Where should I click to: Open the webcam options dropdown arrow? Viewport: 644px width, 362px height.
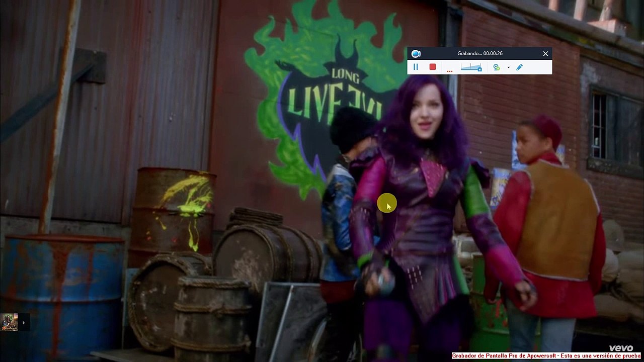(x=508, y=67)
